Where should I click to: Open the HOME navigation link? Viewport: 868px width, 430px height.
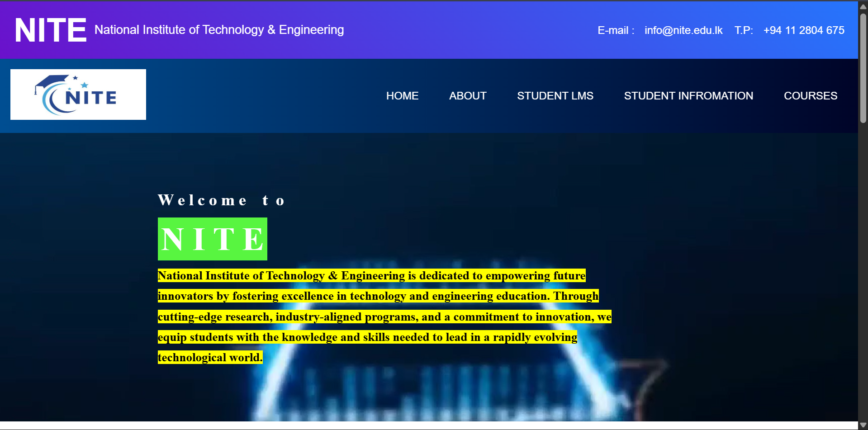(x=402, y=96)
